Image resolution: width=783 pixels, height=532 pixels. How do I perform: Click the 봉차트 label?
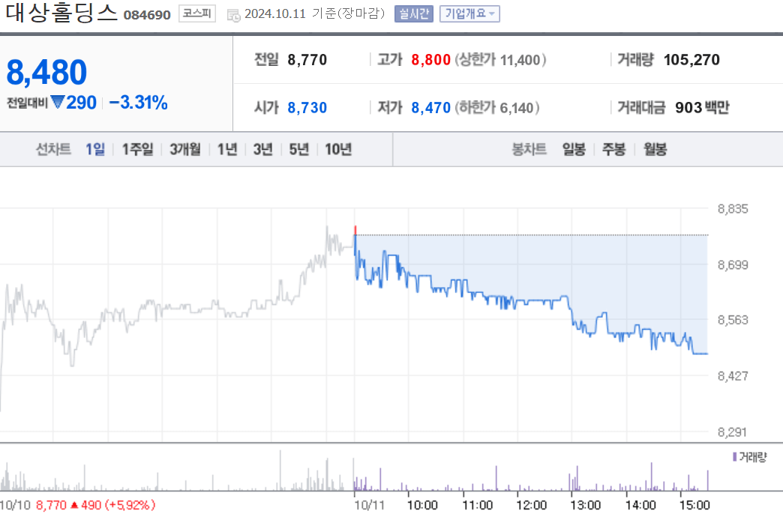[x=529, y=149]
